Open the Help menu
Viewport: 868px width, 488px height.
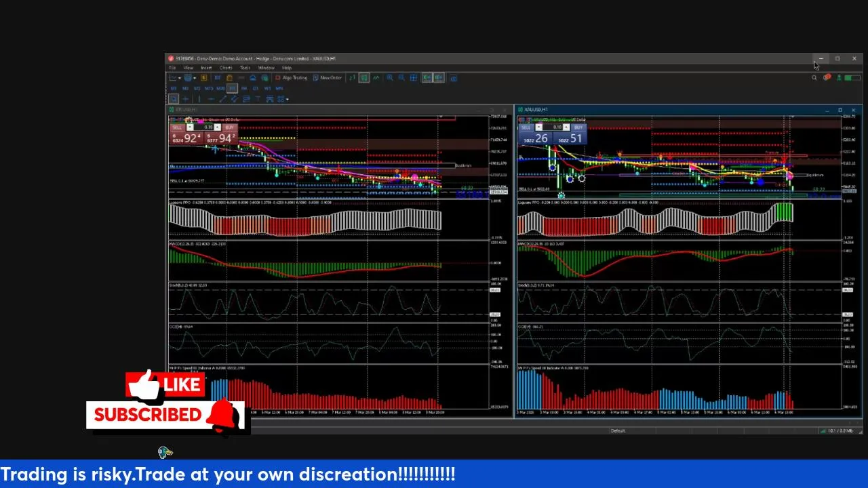pos(287,68)
